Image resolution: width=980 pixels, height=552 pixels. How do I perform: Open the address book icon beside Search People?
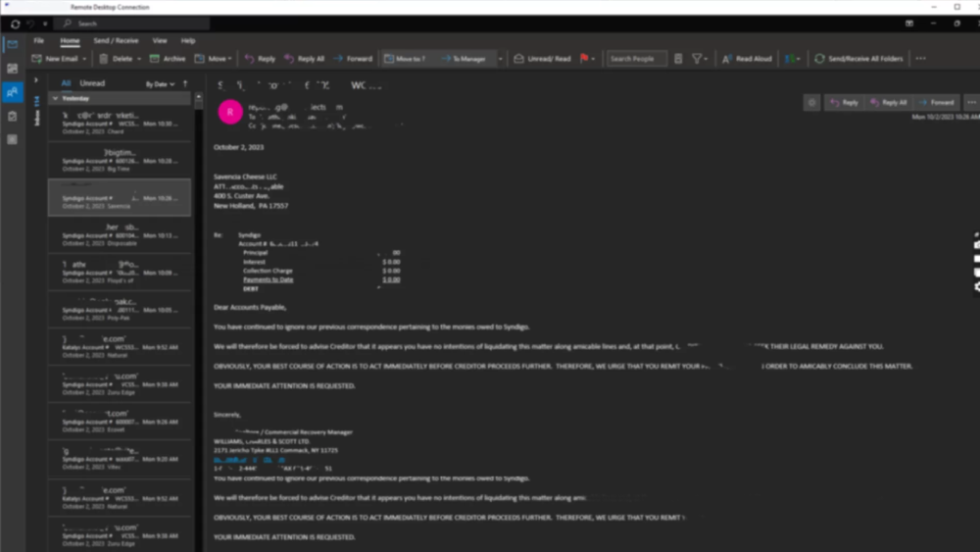point(678,59)
